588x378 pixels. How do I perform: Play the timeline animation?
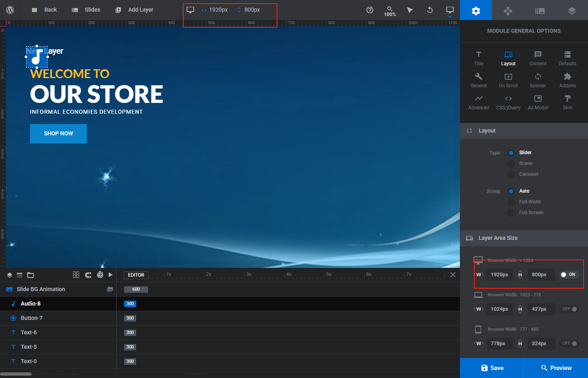(110, 275)
